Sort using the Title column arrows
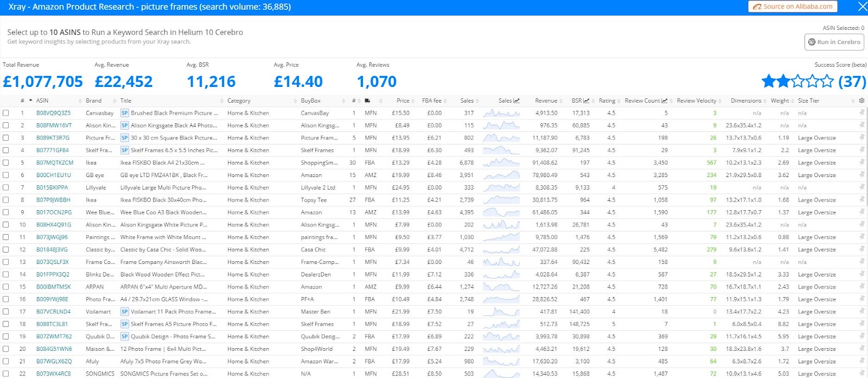This screenshot has width=868, height=378. point(222,100)
